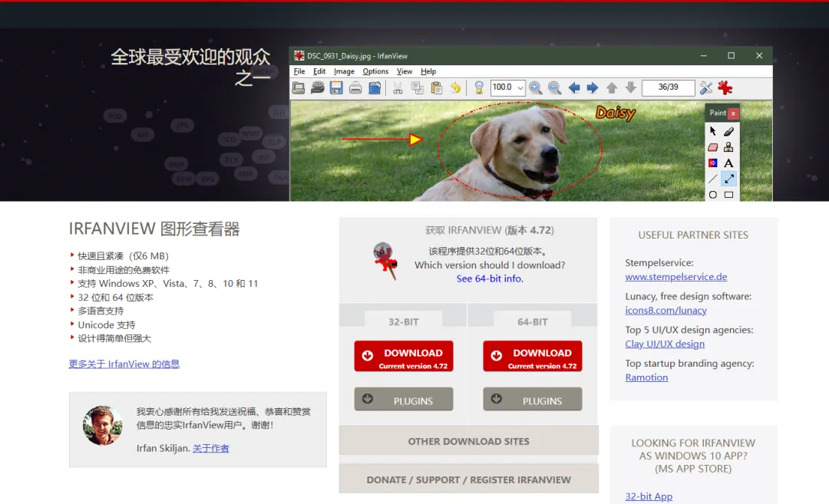Image resolution: width=829 pixels, height=504 pixels.
Task: Click Irfan Skiljan's author photo
Action: click(103, 425)
